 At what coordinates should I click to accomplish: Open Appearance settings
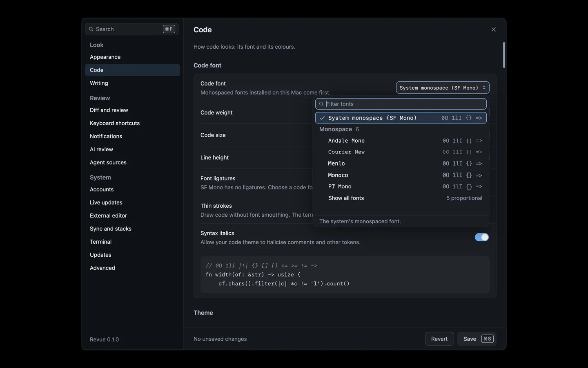[132, 57]
